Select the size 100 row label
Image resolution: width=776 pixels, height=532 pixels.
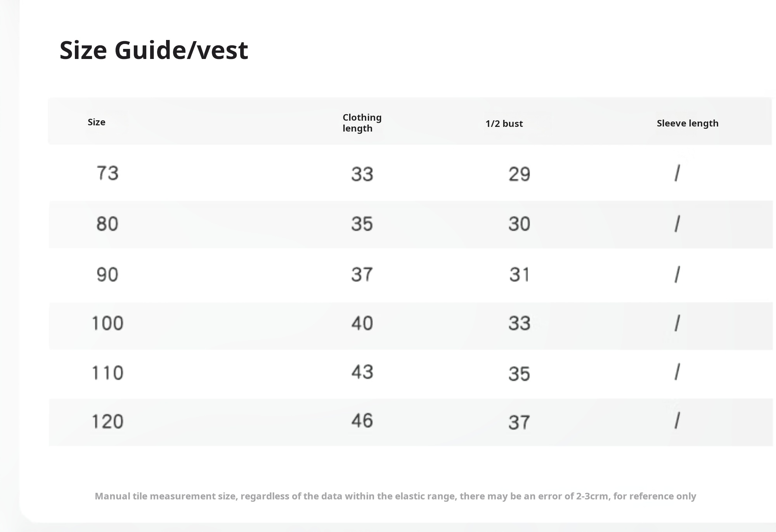coord(107,323)
